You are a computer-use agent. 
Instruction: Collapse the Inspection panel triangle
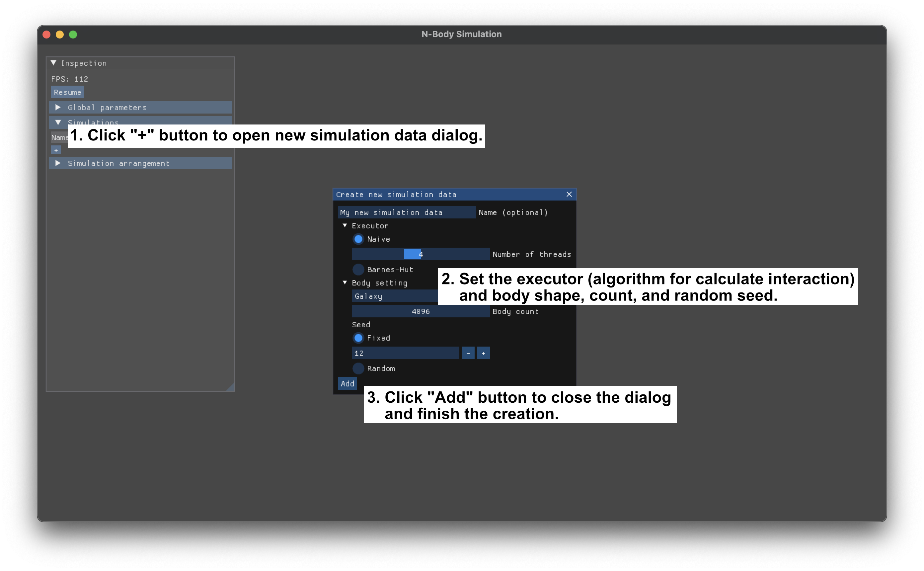[53, 63]
